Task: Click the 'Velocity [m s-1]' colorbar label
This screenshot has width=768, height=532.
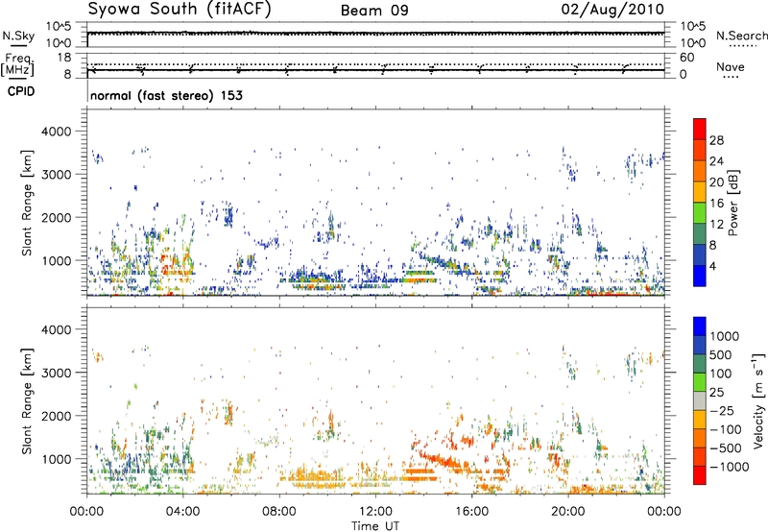Action: click(x=758, y=401)
